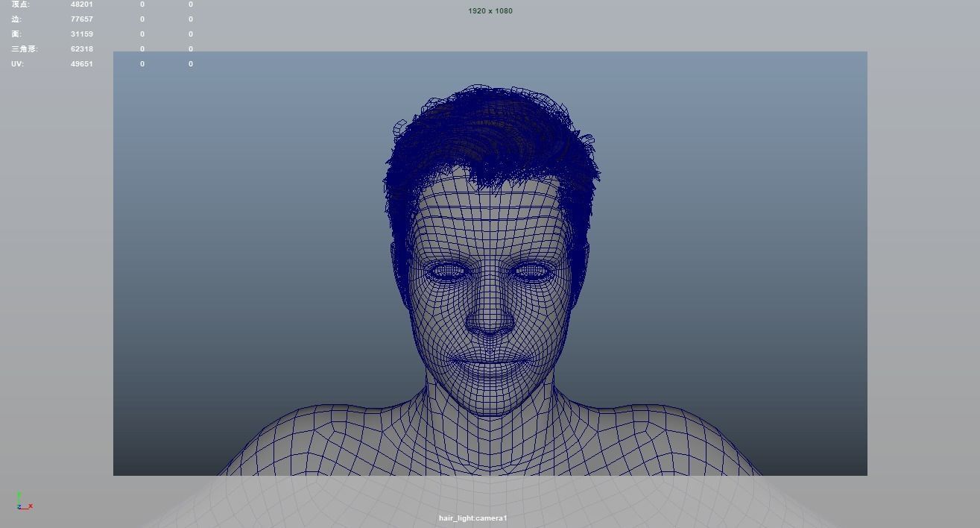
Task: Click the vertex count value '48201'
Action: pyautogui.click(x=82, y=4)
